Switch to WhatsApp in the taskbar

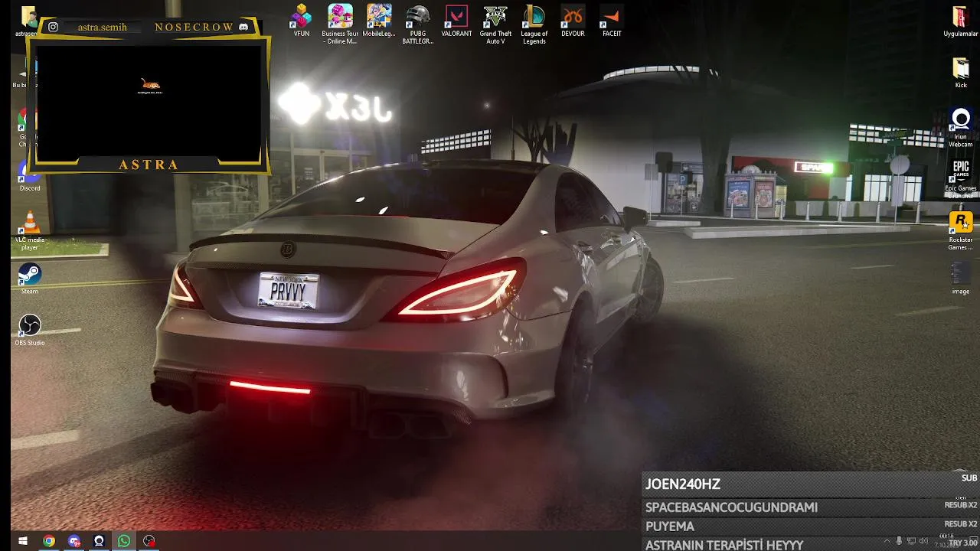[x=124, y=541]
